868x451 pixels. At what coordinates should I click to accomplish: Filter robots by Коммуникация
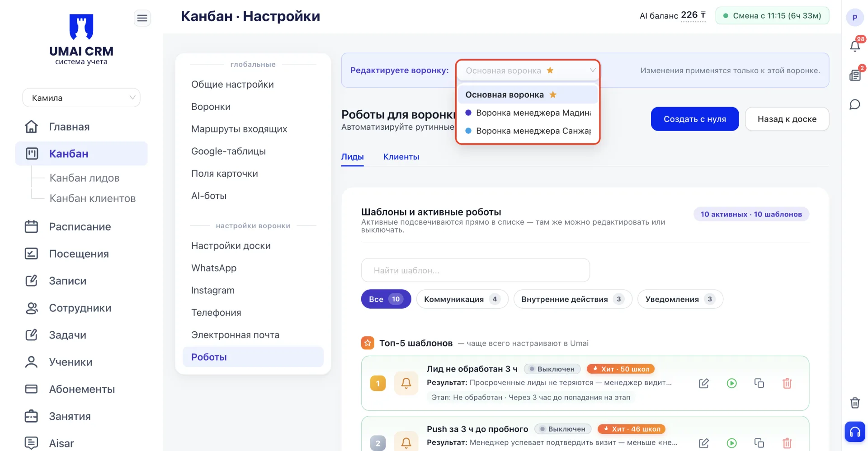462,299
